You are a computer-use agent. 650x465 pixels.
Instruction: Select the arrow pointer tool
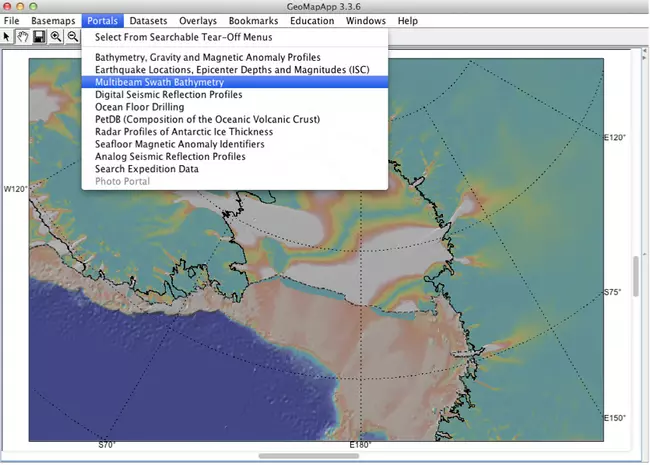[x=6, y=36]
